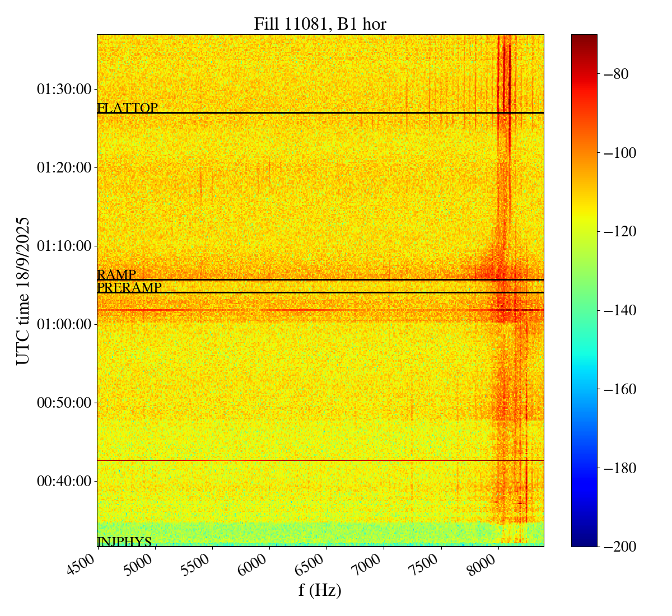Select the "UTC time 18/9/2025" y-axis label
Image resolution: width=672 pixels, height=616 pixels.
point(23,291)
